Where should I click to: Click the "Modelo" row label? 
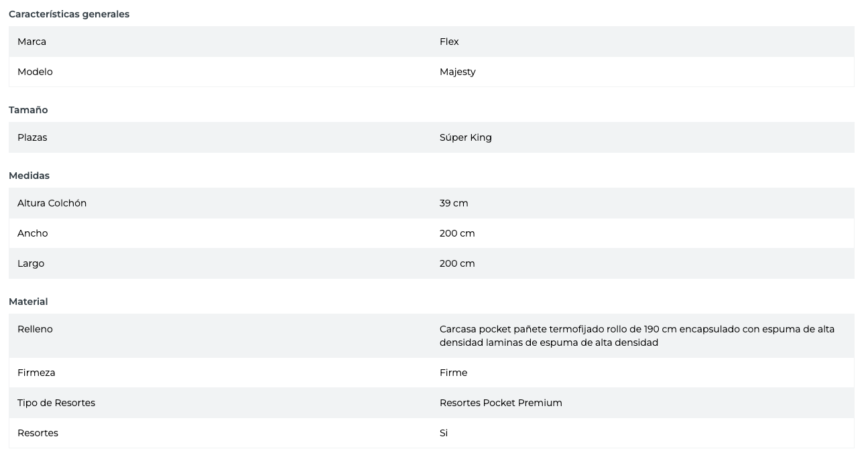coord(35,72)
